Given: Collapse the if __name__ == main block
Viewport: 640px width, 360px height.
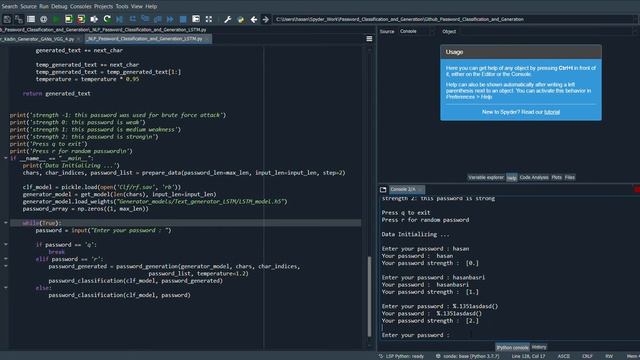Looking at the screenshot, I should pos(6,158).
